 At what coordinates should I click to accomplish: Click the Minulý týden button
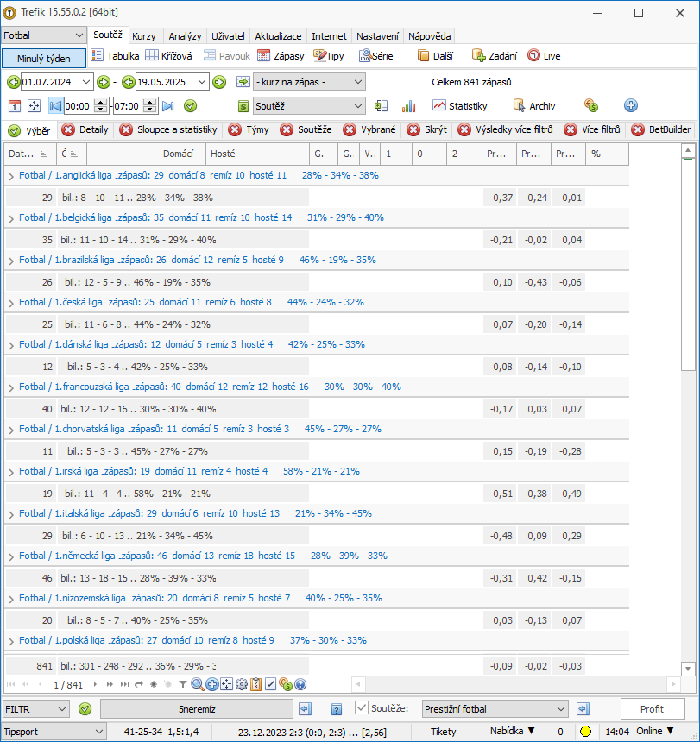[43, 59]
